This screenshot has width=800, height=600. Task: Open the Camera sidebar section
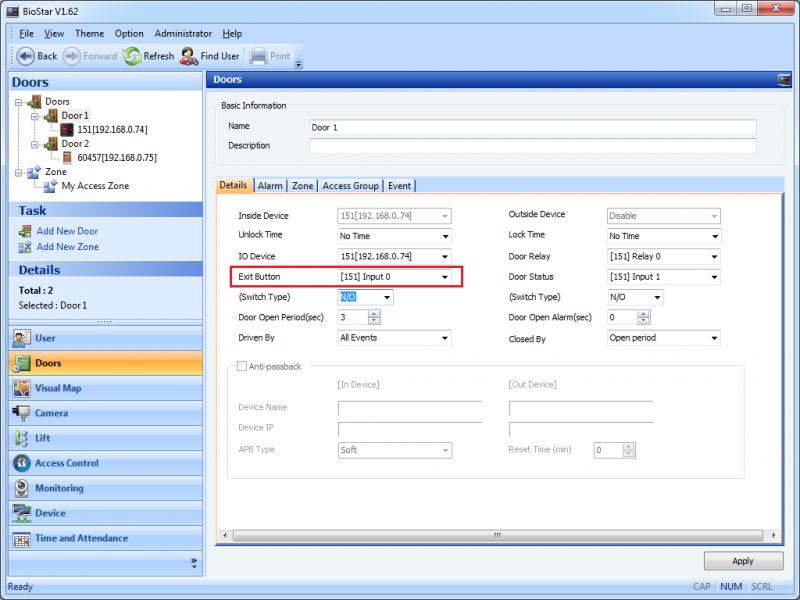click(x=51, y=413)
